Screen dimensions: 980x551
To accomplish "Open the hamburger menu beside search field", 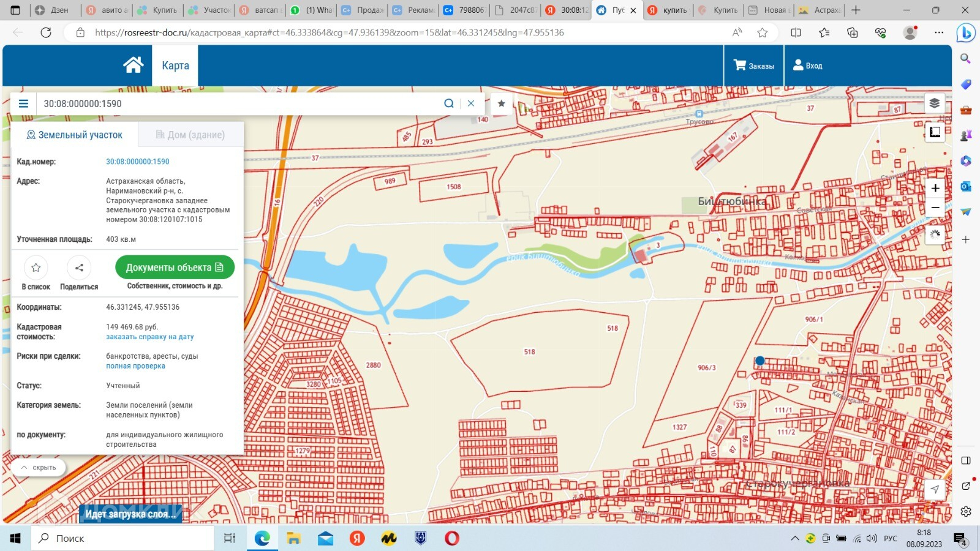I will pyautogui.click(x=23, y=103).
